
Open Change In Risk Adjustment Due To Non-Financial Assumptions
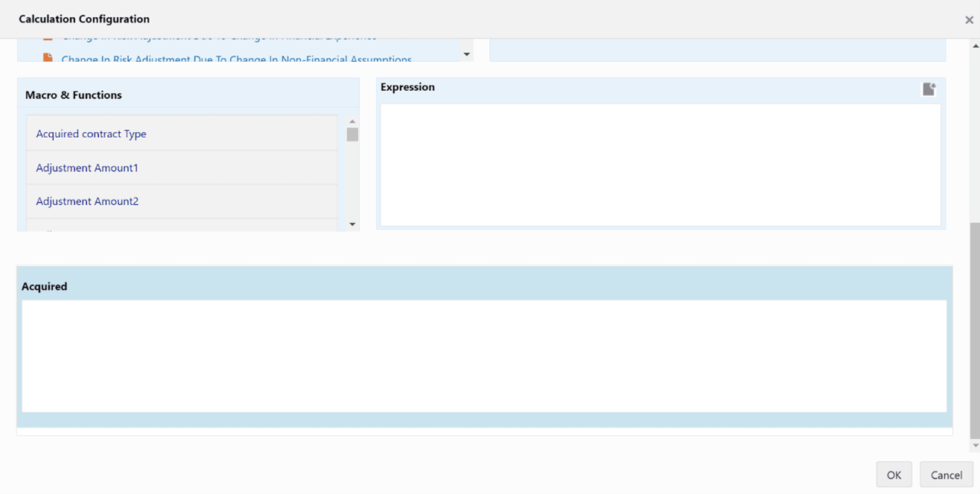[x=236, y=60]
